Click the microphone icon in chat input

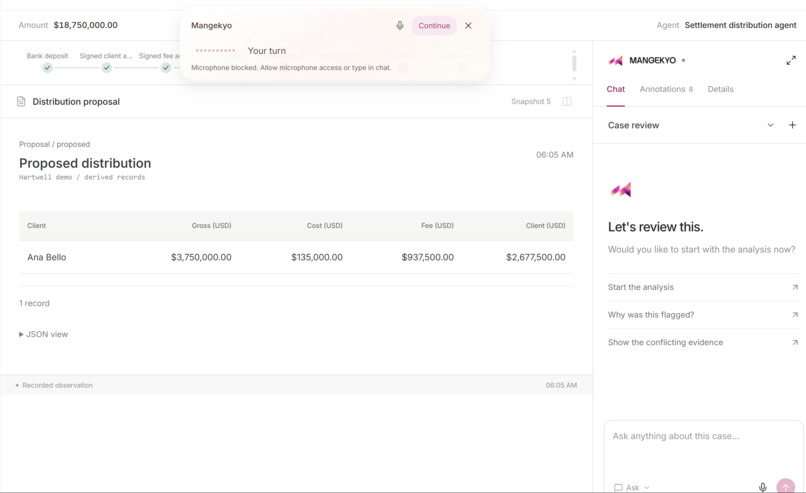[x=762, y=486]
